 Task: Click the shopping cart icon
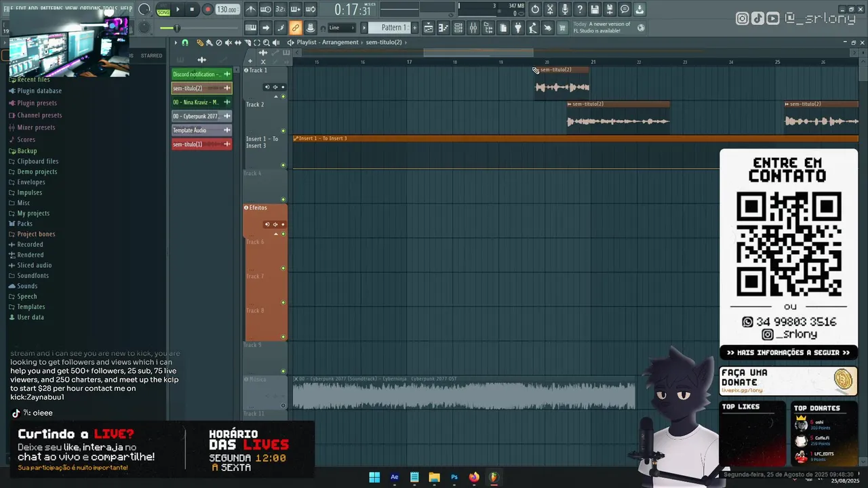(562, 28)
